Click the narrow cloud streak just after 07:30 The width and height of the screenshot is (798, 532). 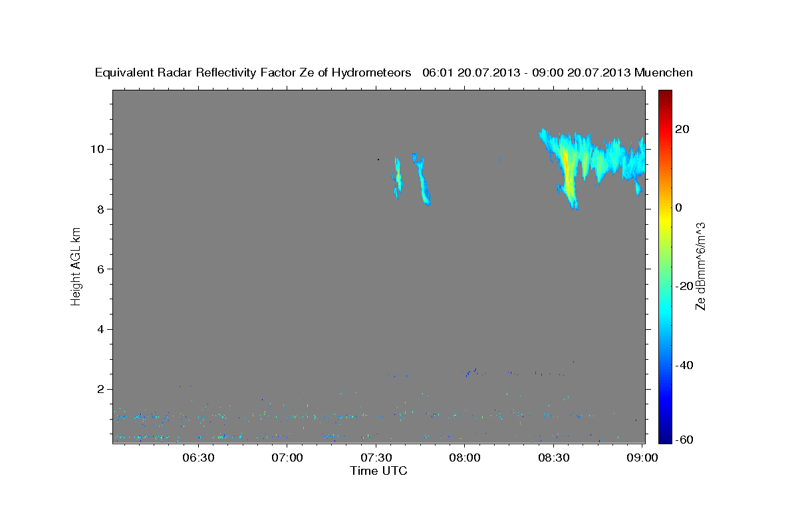click(x=398, y=178)
